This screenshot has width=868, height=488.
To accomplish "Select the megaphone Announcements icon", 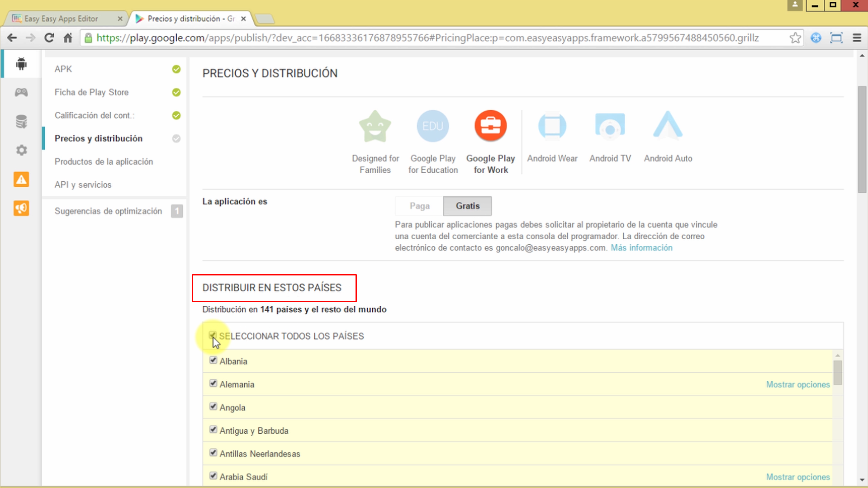I will (x=21, y=208).
